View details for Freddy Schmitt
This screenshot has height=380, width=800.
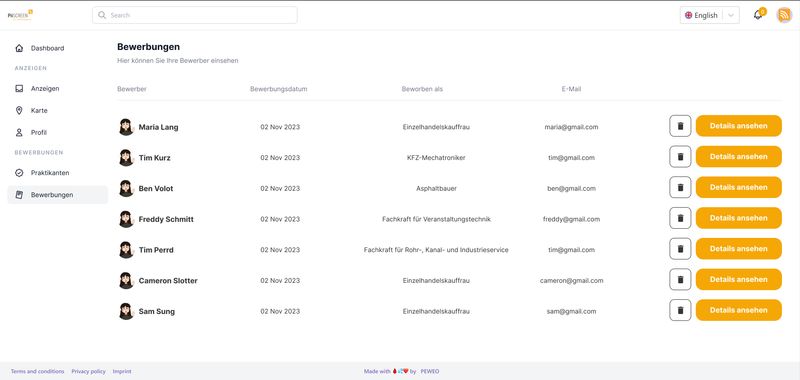coord(739,218)
